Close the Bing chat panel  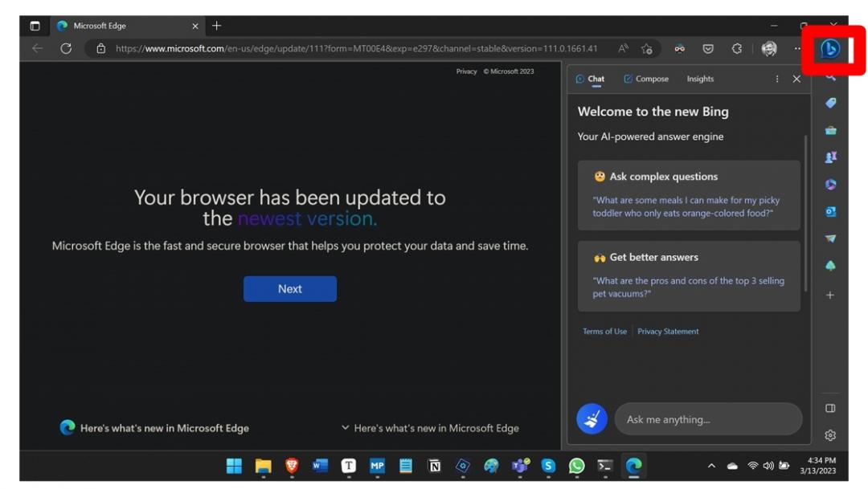tap(796, 79)
